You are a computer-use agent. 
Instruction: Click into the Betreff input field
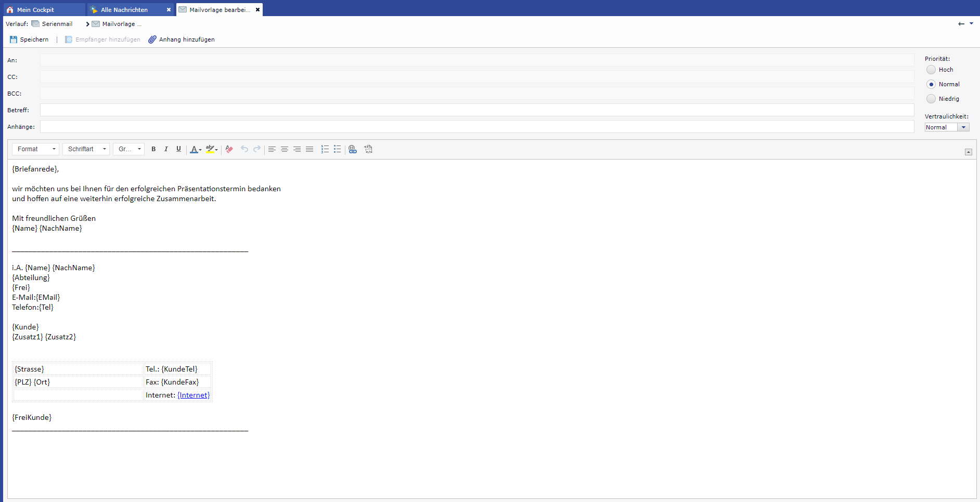pos(476,110)
